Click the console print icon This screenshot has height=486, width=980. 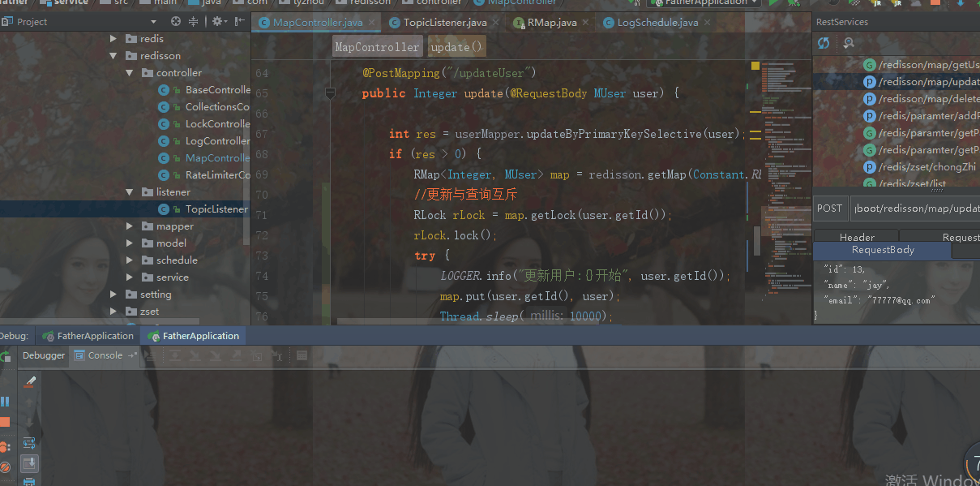point(29,481)
